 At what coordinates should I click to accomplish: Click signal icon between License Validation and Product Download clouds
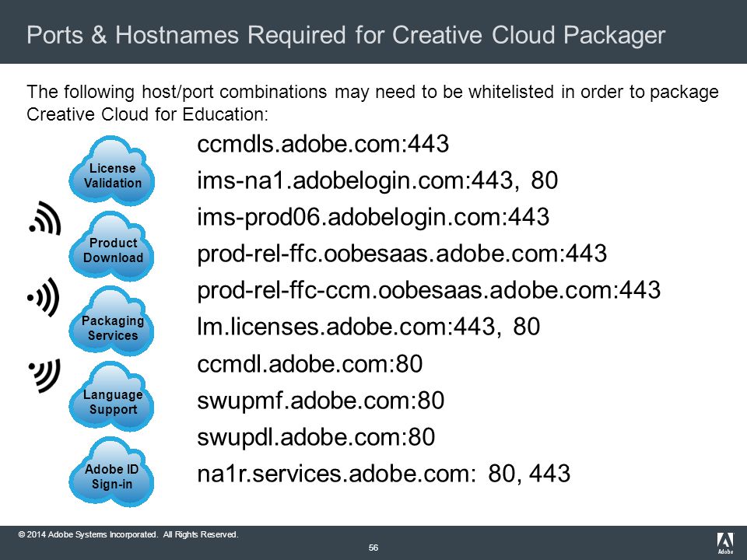point(45,219)
